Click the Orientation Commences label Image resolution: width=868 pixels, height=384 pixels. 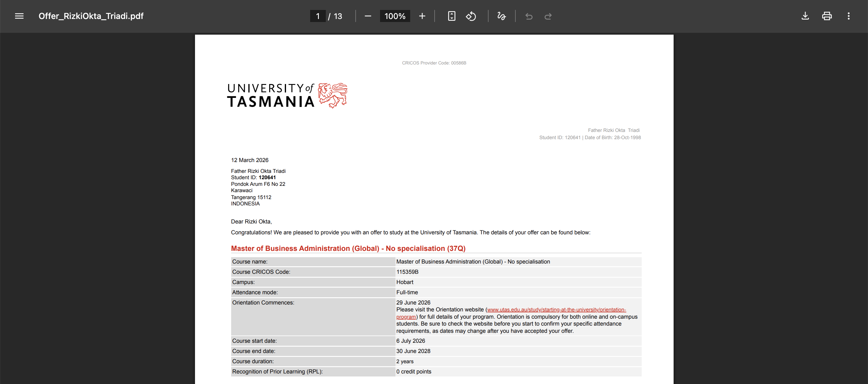263,302
